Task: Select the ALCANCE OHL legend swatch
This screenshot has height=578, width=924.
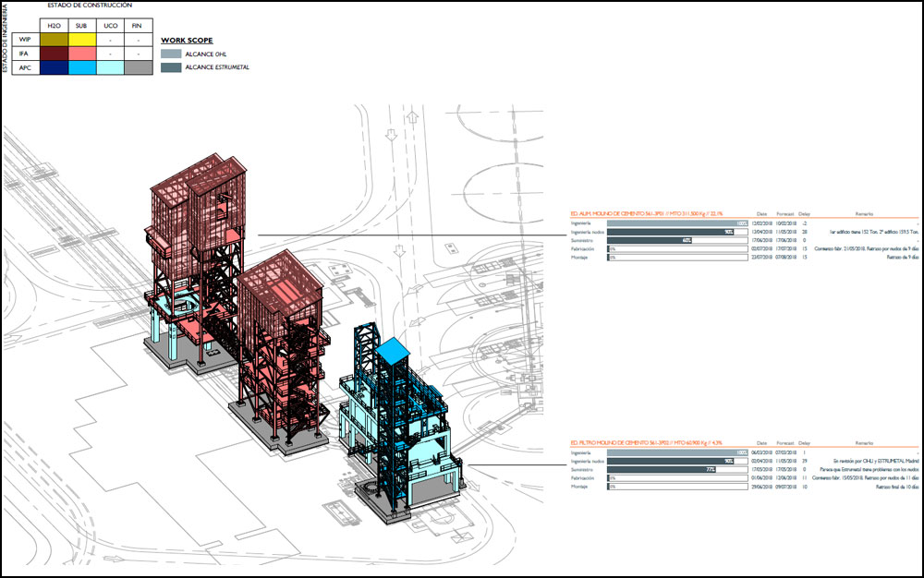Action: [171, 54]
